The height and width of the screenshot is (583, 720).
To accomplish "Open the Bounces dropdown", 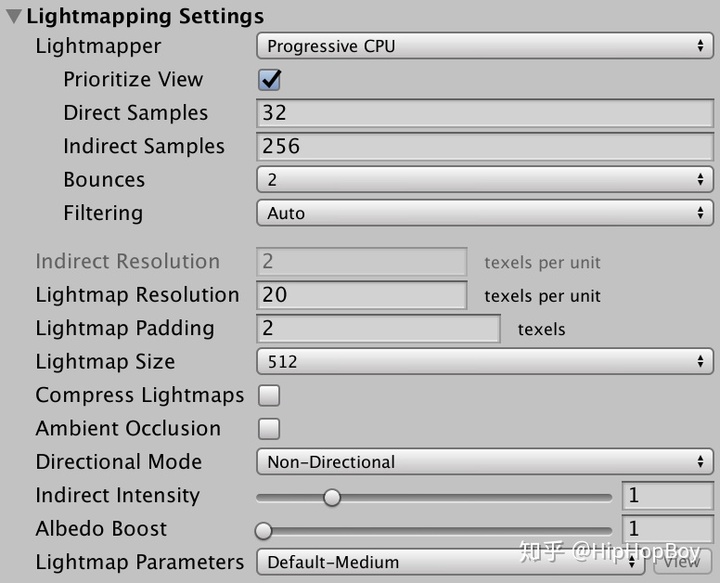I will [485, 179].
